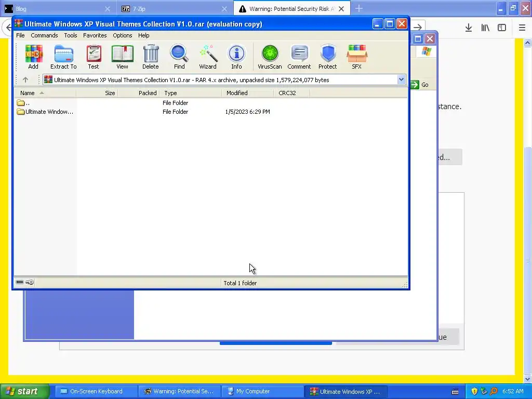Click modified date 1/5/2023 6:29 PM
Image resolution: width=532 pixels, height=399 pixels.
[x=248, y=112]
